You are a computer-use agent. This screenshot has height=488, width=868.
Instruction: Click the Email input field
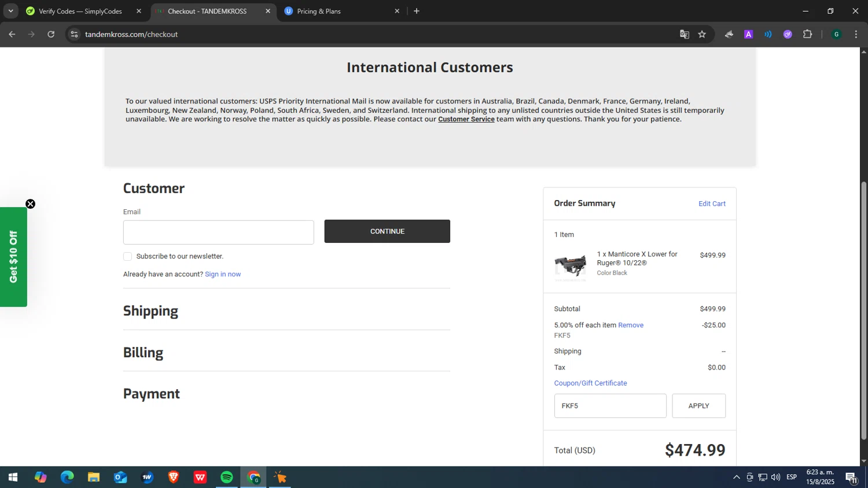218,232
